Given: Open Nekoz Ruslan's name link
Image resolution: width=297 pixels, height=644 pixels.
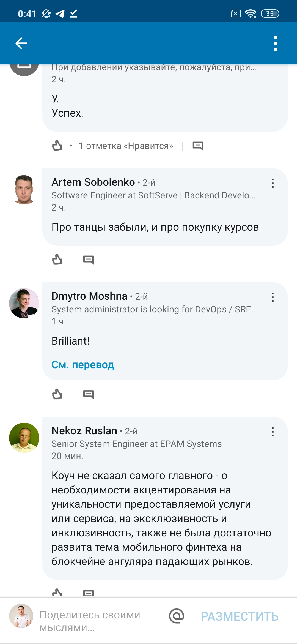Looking at the screenshot, I should [x=84, y=431].
